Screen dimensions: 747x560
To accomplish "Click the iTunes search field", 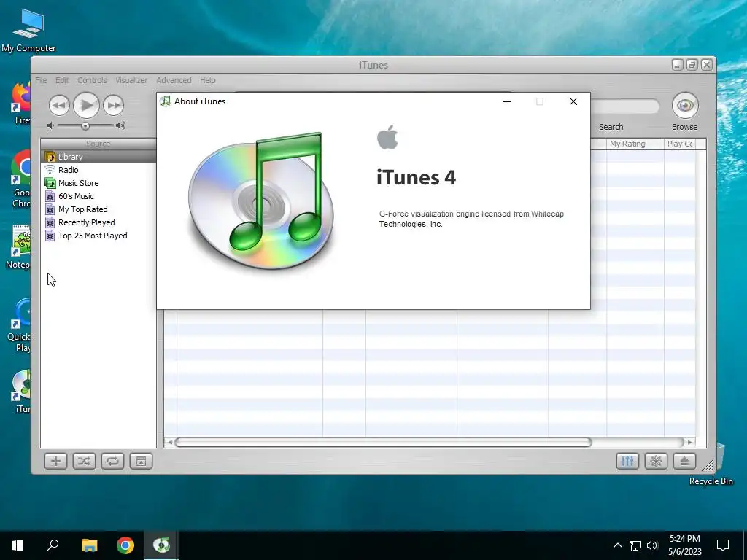I will [624, 106].
